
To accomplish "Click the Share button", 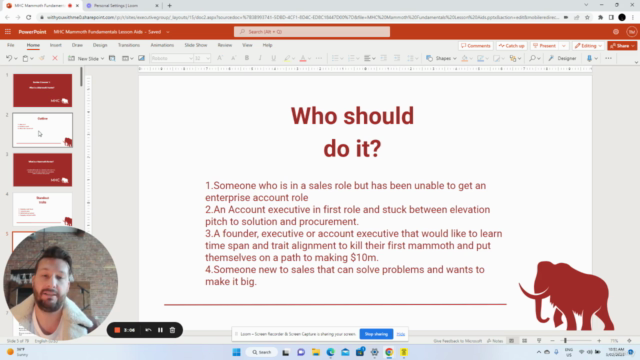I will pyautogui.click(x=622, y=46).
